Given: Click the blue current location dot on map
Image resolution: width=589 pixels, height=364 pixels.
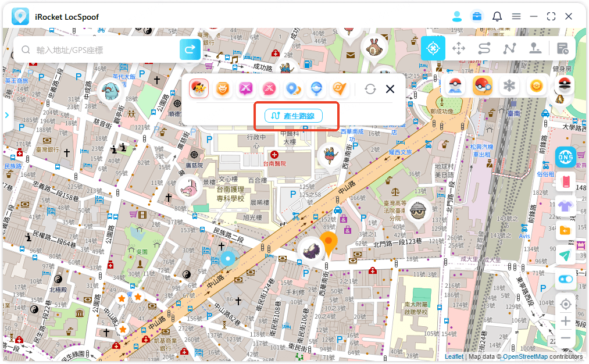Looking at the screenshot, I should [x=228, y=258].
